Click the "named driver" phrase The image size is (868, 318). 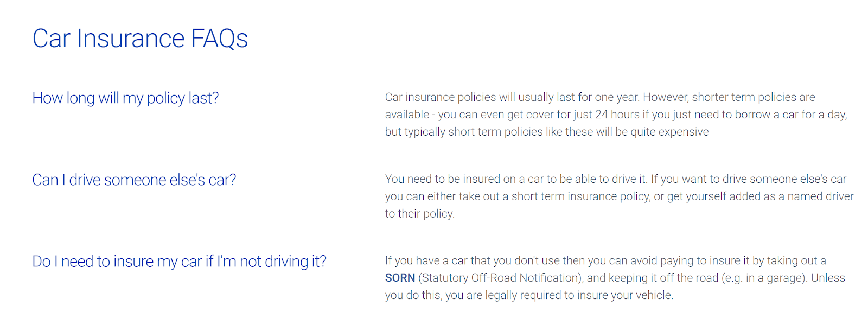tap(820, 196)
